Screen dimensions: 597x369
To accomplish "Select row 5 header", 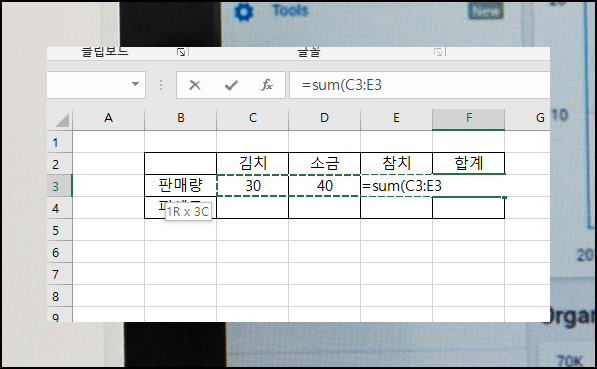I will click(x=59, y=230).
